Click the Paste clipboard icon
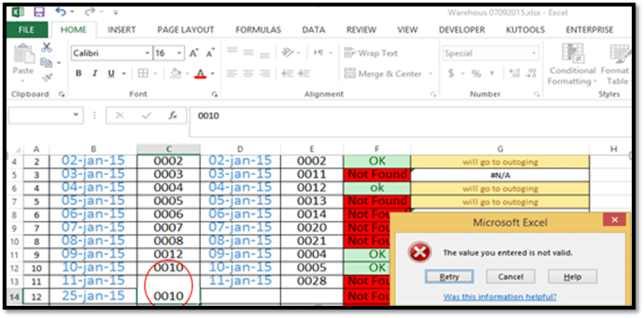The image size is (644, 318). pos(23,58)
